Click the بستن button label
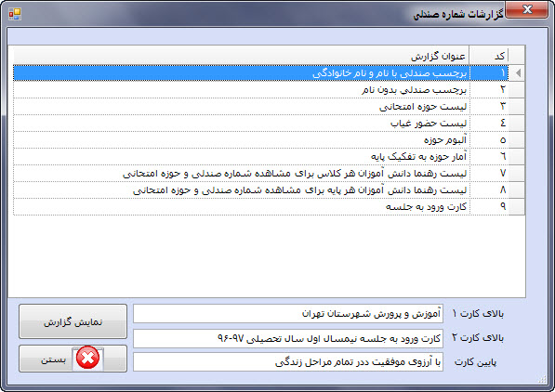The height and width of the screenshot is (392, 555). pos(53,359)
